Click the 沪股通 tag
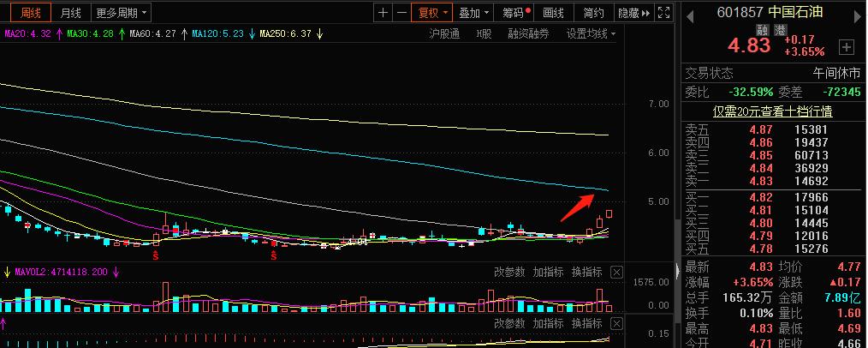Image resolution: width=868 pixels, height=348 pixels. tap(444, 33)
